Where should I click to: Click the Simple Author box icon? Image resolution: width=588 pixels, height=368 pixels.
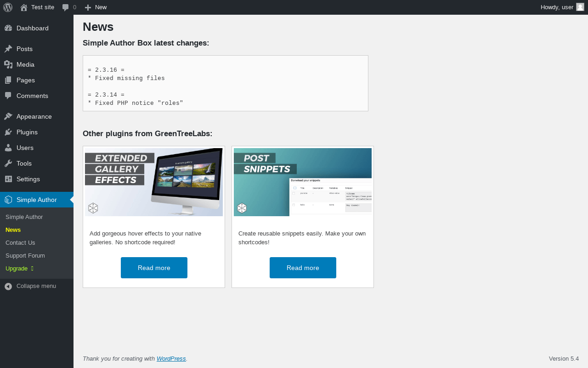[8, 200]
